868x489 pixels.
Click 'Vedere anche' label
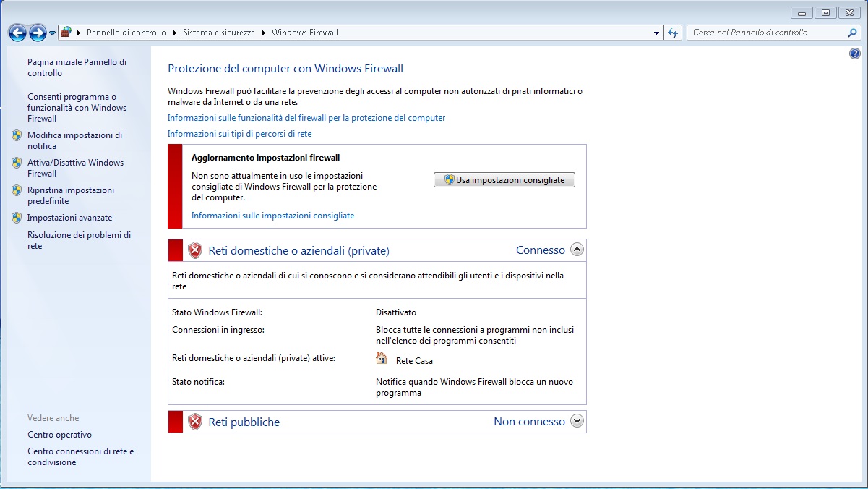tap(53, 418)
